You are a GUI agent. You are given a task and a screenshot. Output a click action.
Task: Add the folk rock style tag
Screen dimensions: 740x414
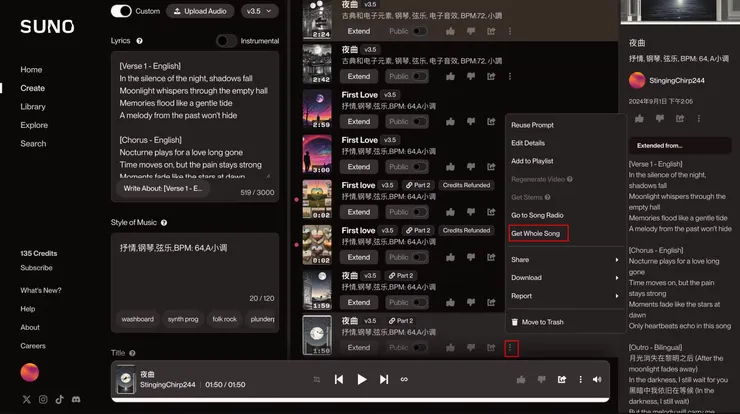225,319
